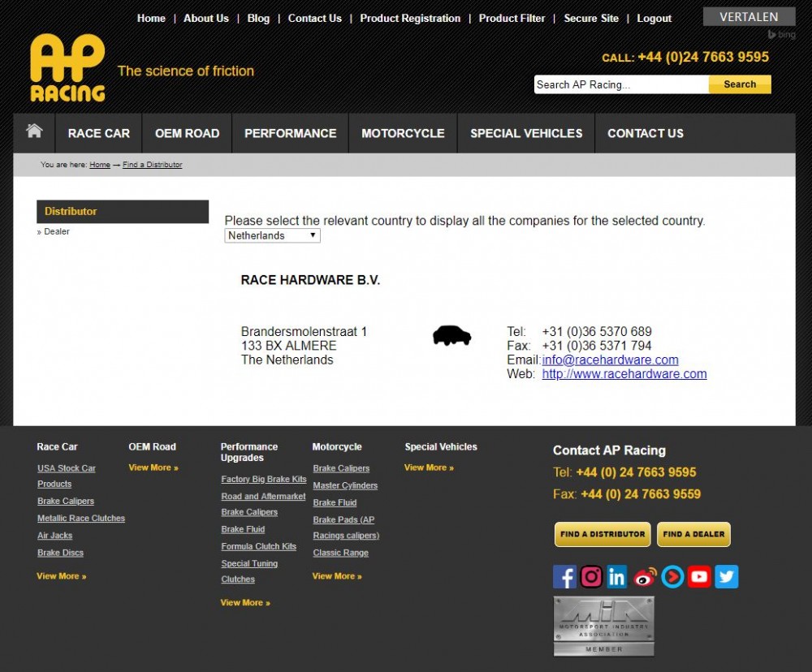Click View More under Performance Upgrades

(245, 603)
